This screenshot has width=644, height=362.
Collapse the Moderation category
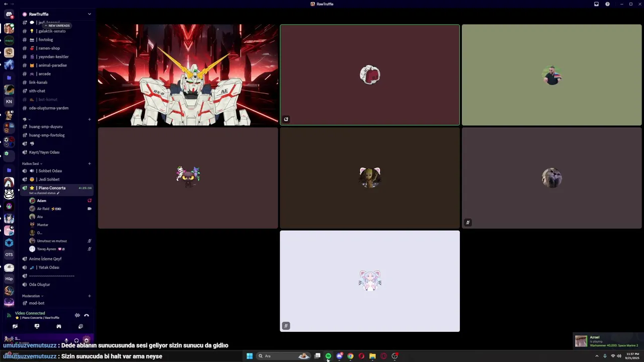point(33,296)
